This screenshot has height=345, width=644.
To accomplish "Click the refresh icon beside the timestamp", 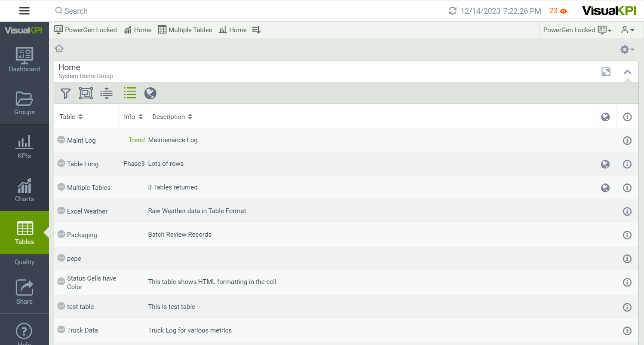I will coord(452,11).
